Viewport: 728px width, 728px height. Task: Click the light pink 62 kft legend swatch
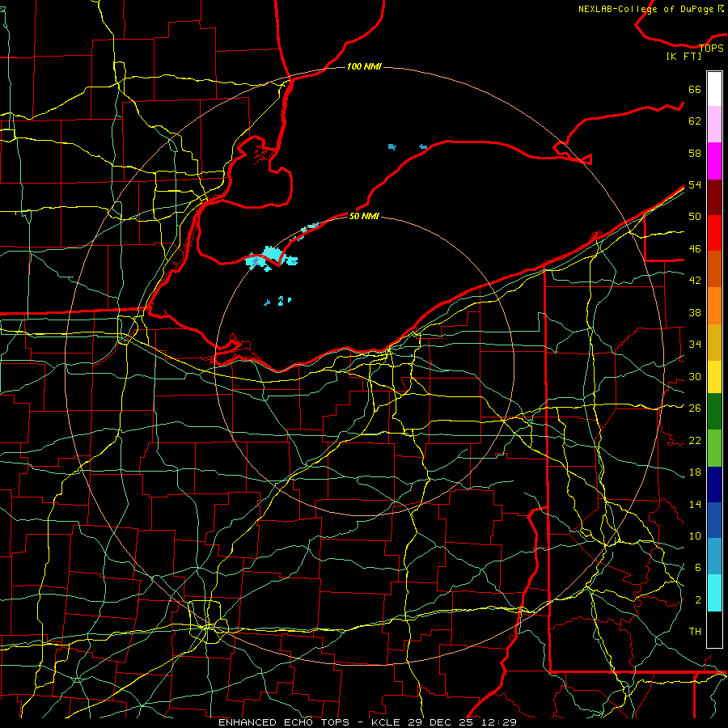[x=714, y=125]
